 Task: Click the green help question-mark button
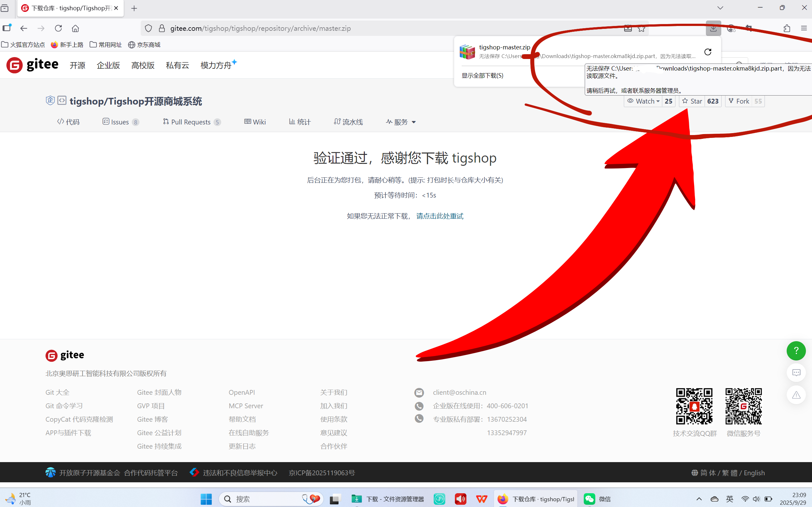click(x=796, y=351)
